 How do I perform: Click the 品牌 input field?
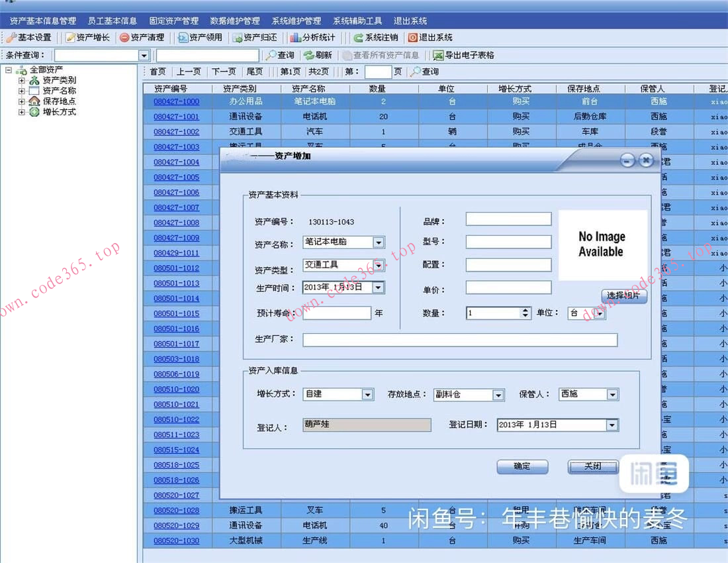coord(508,219)
